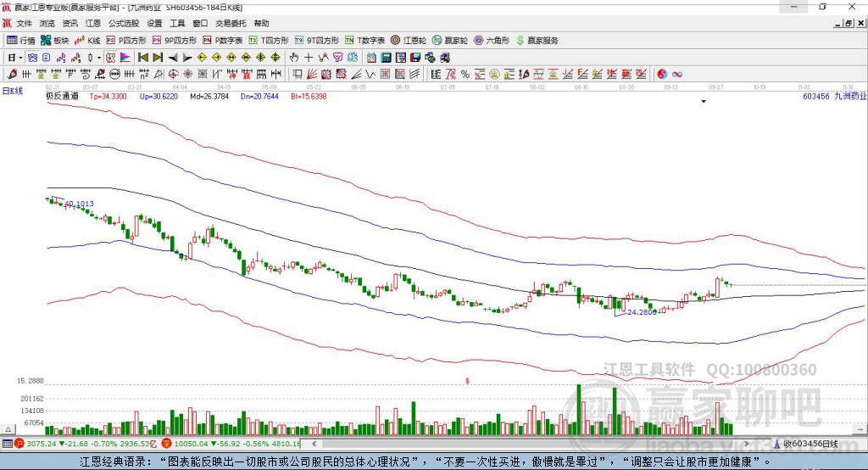
Task: Select the Gann fan lines icon
Action: (312, 74)
